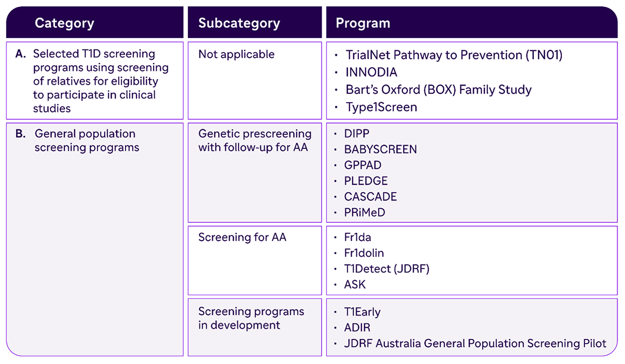Select the INNODIA program entry
The image size is (625, 364).
(x=371, y=72)
